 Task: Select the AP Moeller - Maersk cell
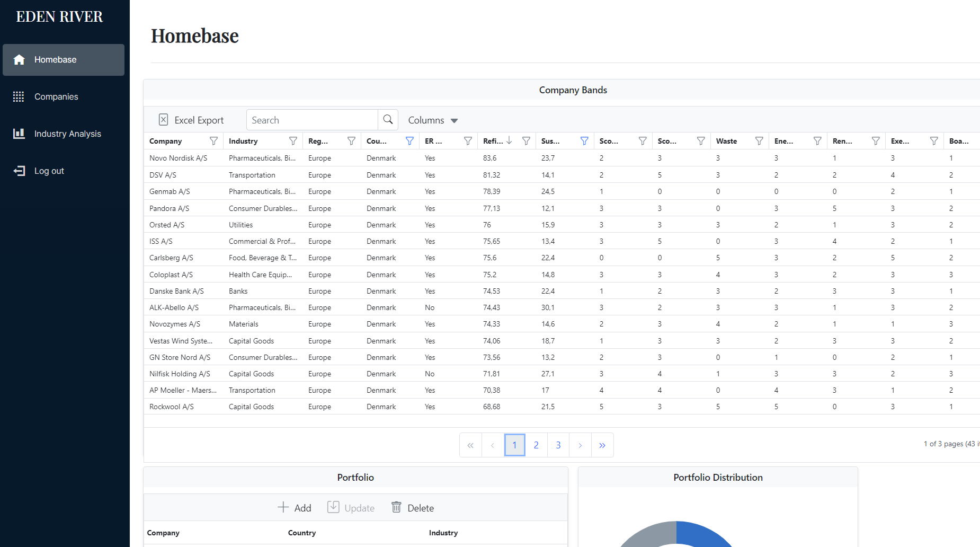[x=184, y=390]
